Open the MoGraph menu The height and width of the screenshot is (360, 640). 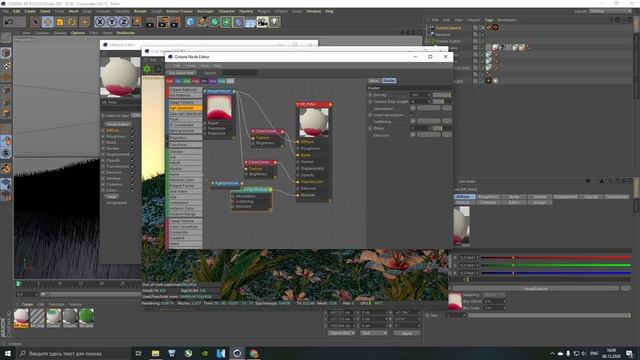[x=205, y=11]
